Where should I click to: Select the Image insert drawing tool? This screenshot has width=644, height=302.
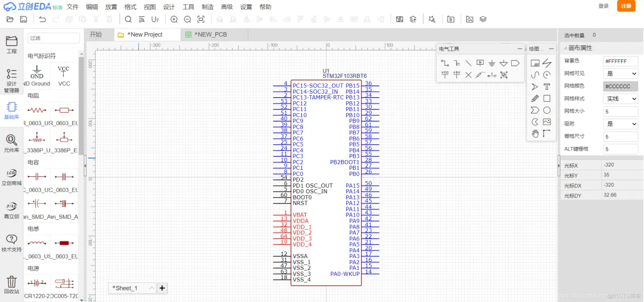pos(547,122)
